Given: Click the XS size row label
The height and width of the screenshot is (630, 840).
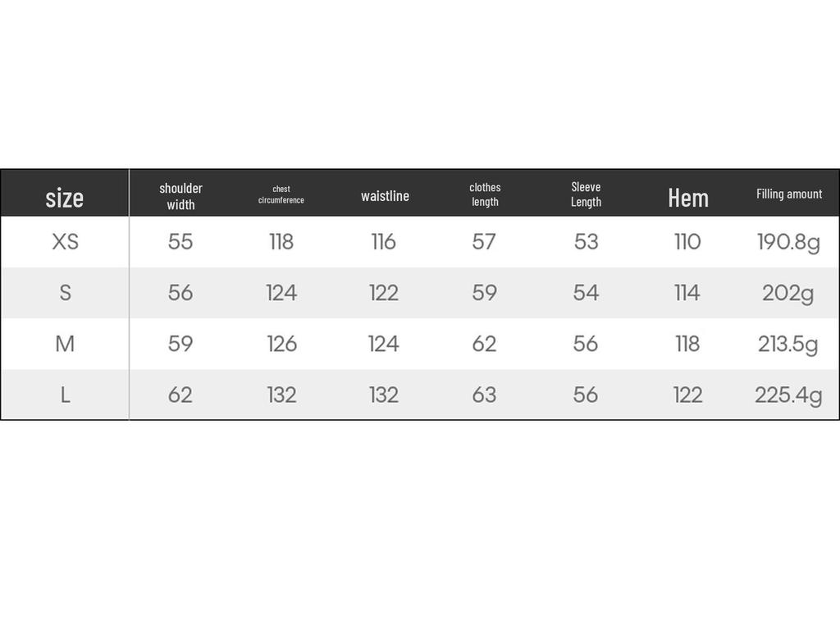Looking at the screenshot, I should point(65,242).
